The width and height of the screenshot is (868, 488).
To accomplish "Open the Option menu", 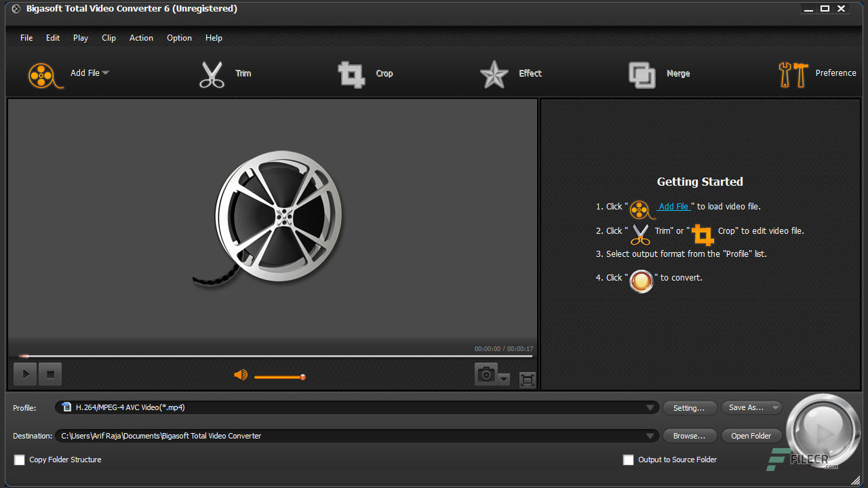I will tap(179, 38).
